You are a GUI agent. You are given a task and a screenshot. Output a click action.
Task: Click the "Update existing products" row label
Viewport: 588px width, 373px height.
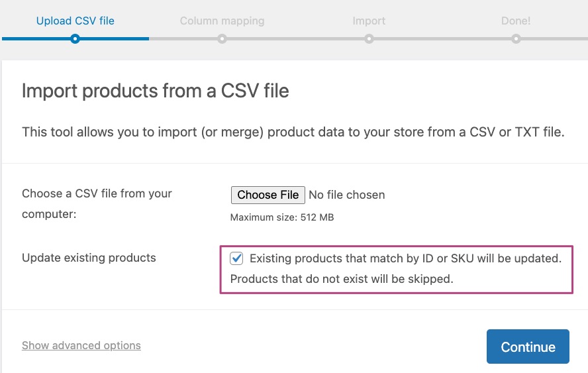coord(89,258)
